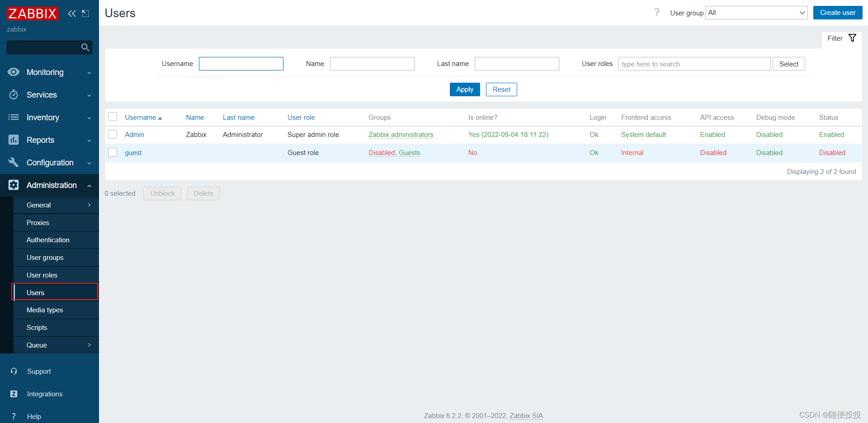Image resolution: width=868 pixels, height=423 pixels.
Task: Sort by Last name column header
Action: click(238, 117)
